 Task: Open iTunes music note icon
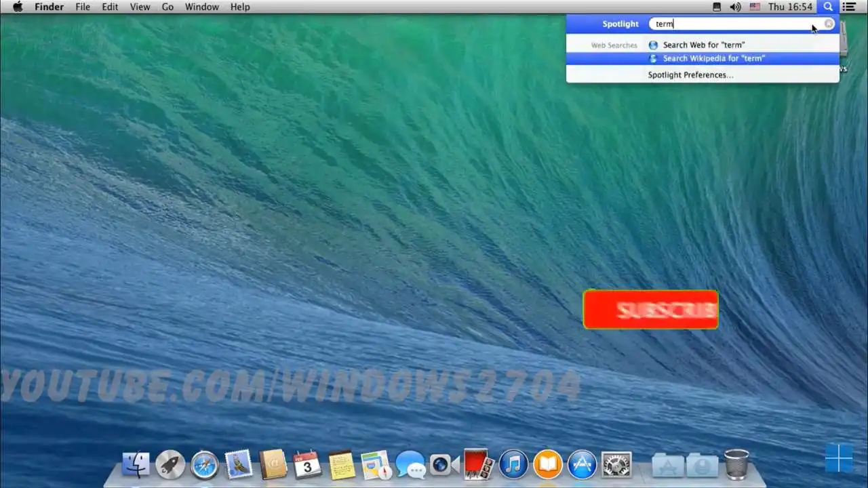point(513,465)
